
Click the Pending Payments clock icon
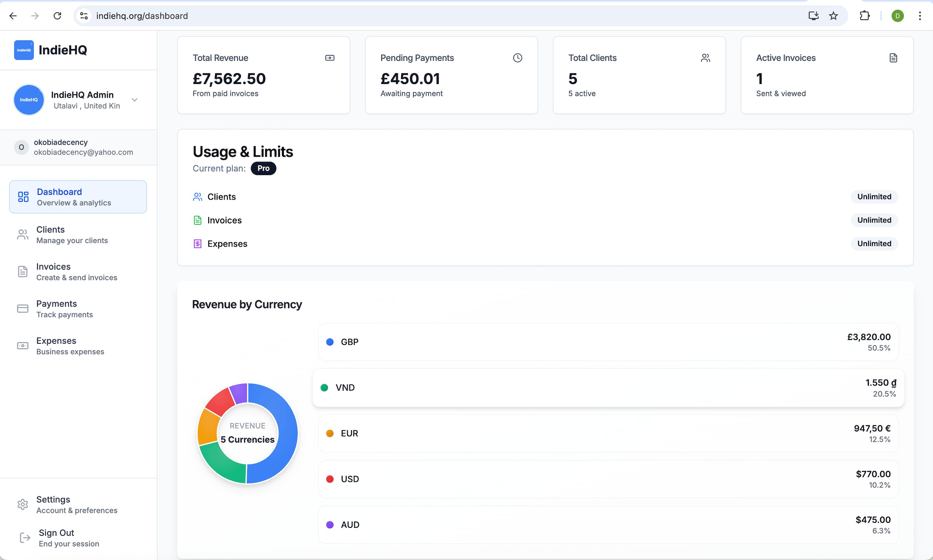click(x=518, y=58)
